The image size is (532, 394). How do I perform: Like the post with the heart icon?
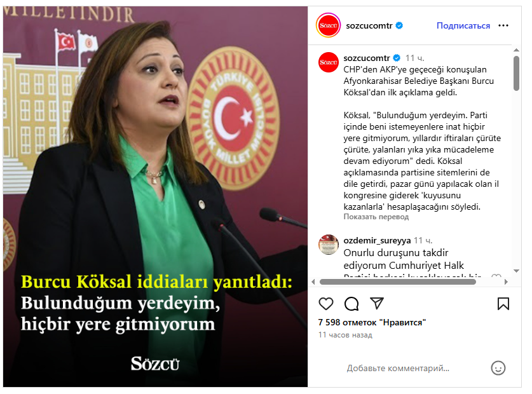[x=326, y=304]
